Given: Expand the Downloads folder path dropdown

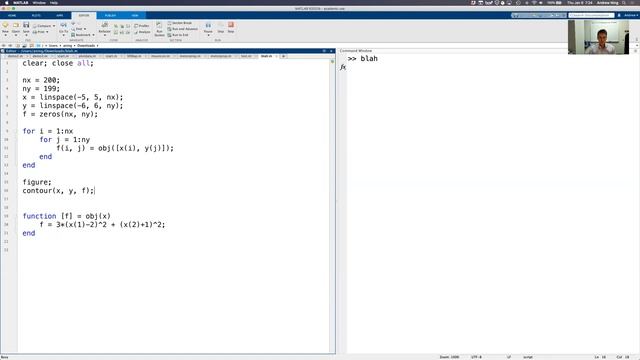Looking at the screenshot, I should point(97,46).
